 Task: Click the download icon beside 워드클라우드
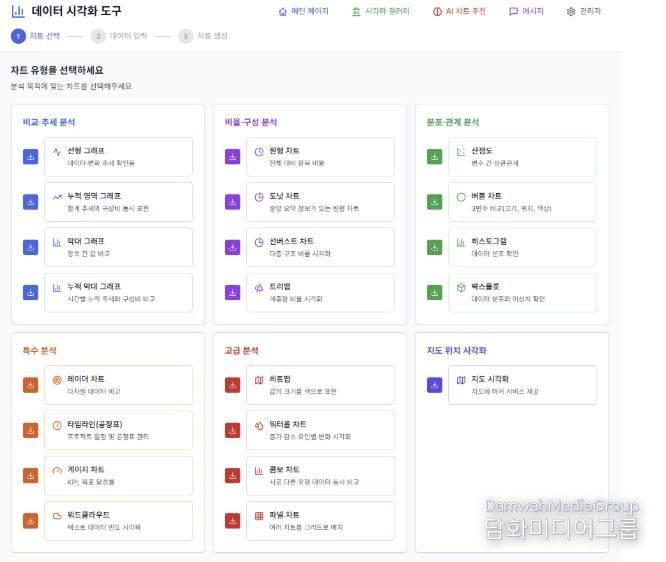click(x=30, y=520)
